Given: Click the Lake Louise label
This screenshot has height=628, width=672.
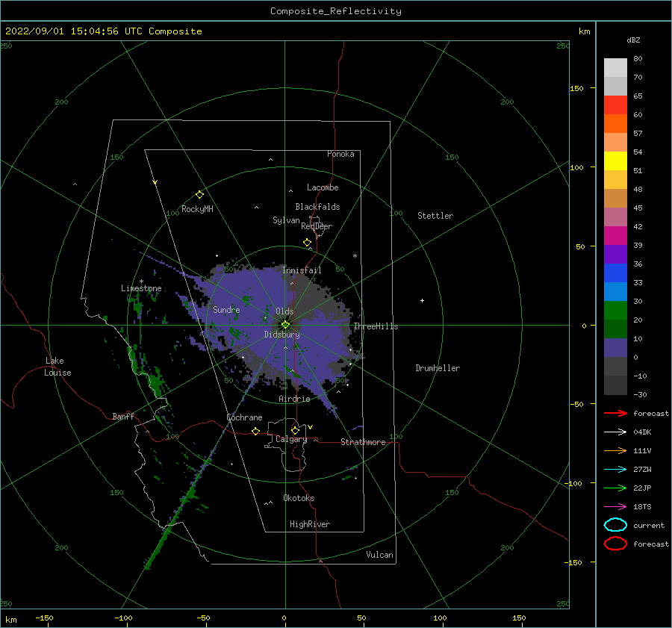Looking at the screenshot, I should coord(57,367).
